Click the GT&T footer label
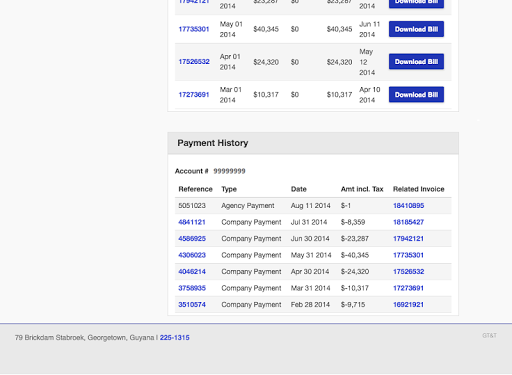512x375 pixels. [x=489, y=336]
